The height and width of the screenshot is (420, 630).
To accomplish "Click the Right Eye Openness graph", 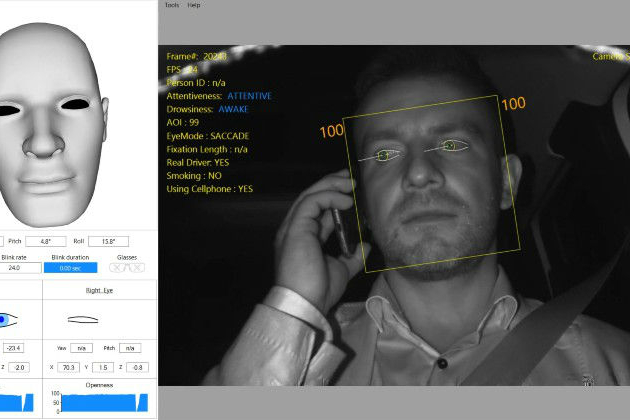I will pos(105,401).
